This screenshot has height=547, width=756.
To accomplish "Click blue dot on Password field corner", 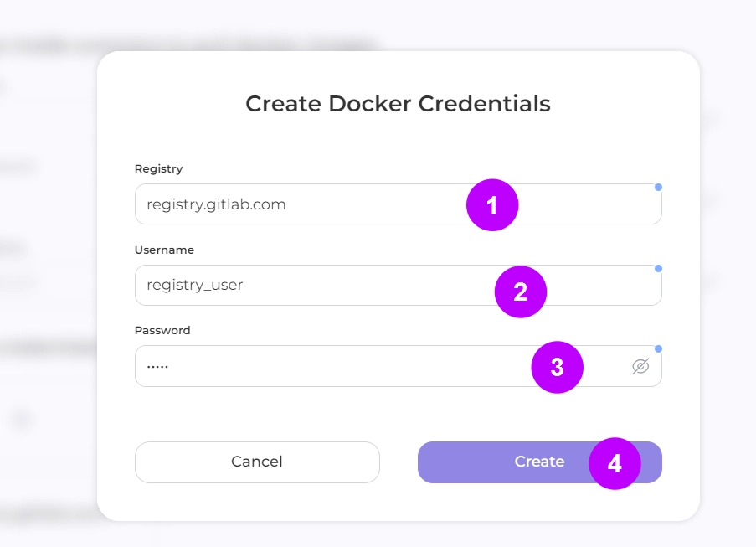I will [658, 348].
